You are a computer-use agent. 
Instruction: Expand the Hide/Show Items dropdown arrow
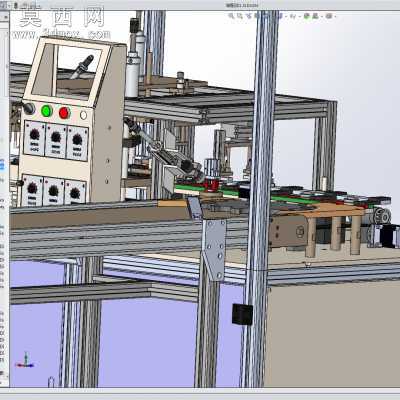tap(300, 16)
